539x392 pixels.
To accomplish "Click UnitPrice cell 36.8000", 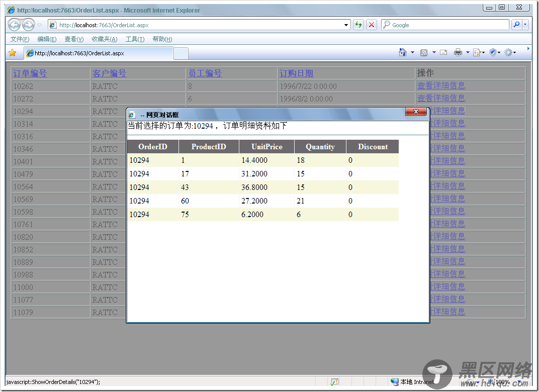I will click(267, 187).
